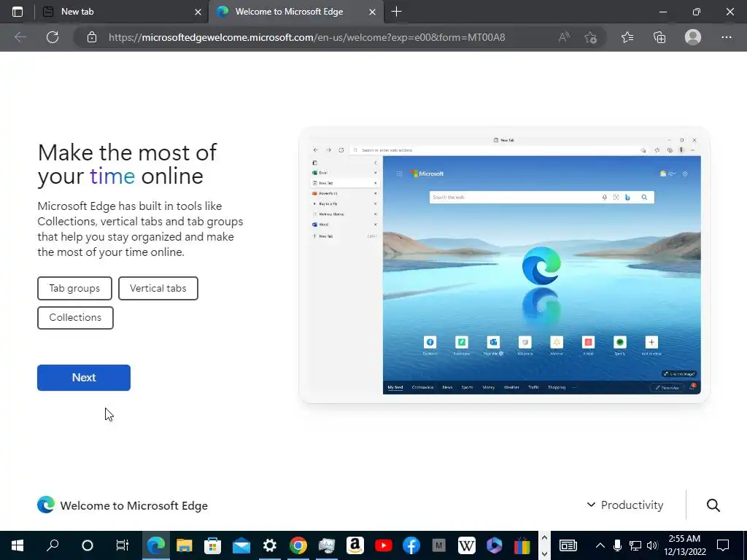This screenshot has height=560, width=747.
Task: Click the Tab groups button
Action: pos(75,289)
